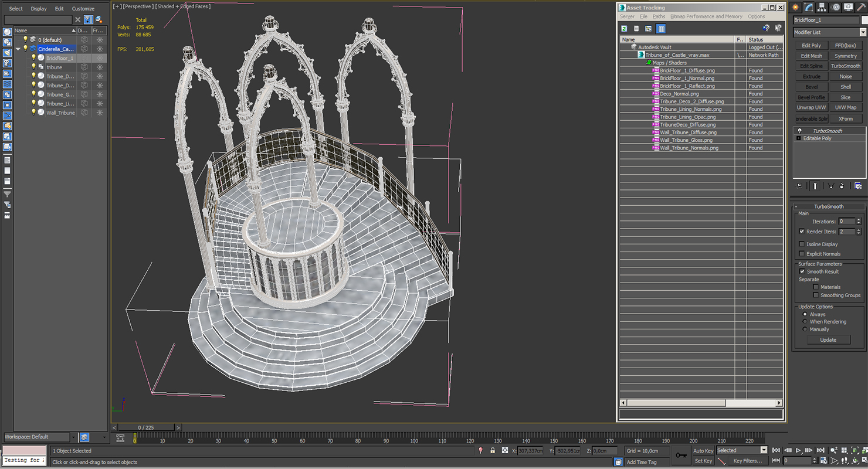This screenshot has width=868, height=469.
Task: Open the Create panel tab (star icon)
Action: [796, 8]
